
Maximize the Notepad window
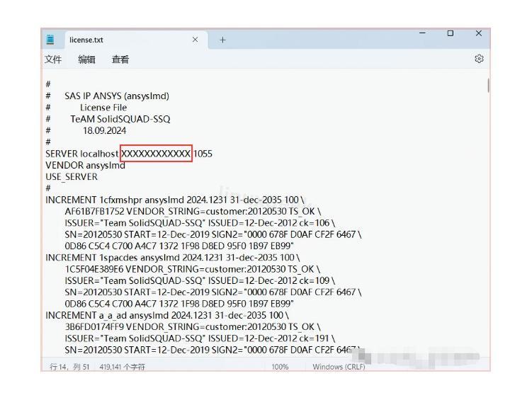click(x=451, y=34)
